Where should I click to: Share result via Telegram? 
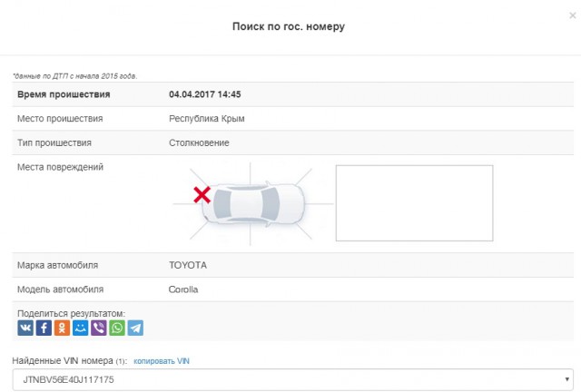135,328
